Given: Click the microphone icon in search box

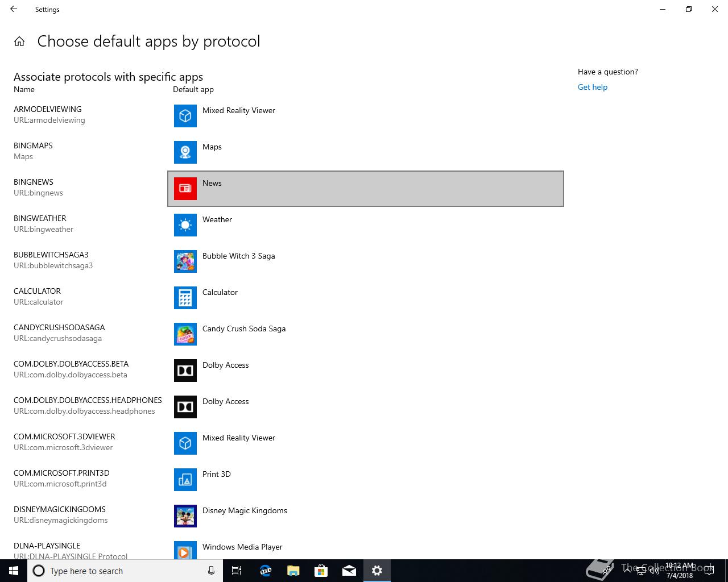Looking at the screenshot, I should point(211,571).
